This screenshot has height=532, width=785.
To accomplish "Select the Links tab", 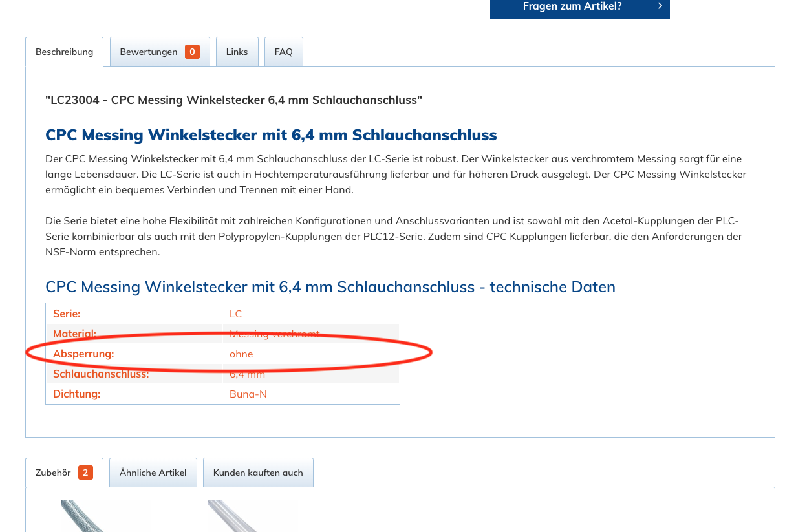I will [x=237, y=52].
